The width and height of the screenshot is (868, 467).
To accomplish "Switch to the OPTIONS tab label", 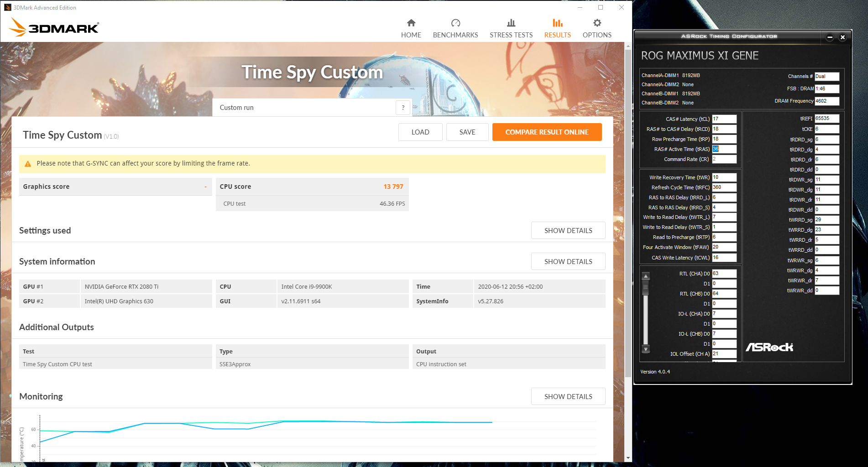I will tap(597, 35).
